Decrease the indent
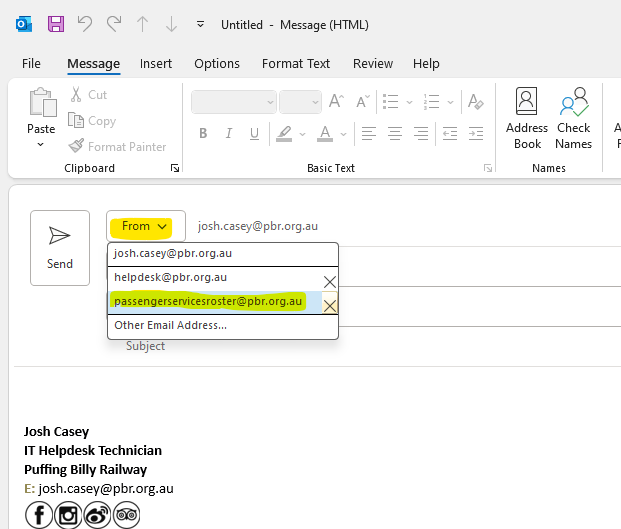Screen dimensions: 621x529 coord(450,133)
